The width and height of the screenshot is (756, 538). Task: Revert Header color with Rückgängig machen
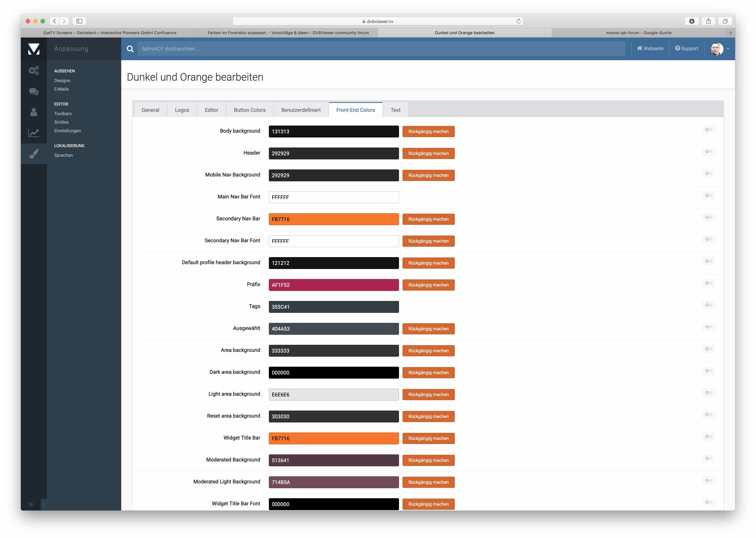point(428,153)
